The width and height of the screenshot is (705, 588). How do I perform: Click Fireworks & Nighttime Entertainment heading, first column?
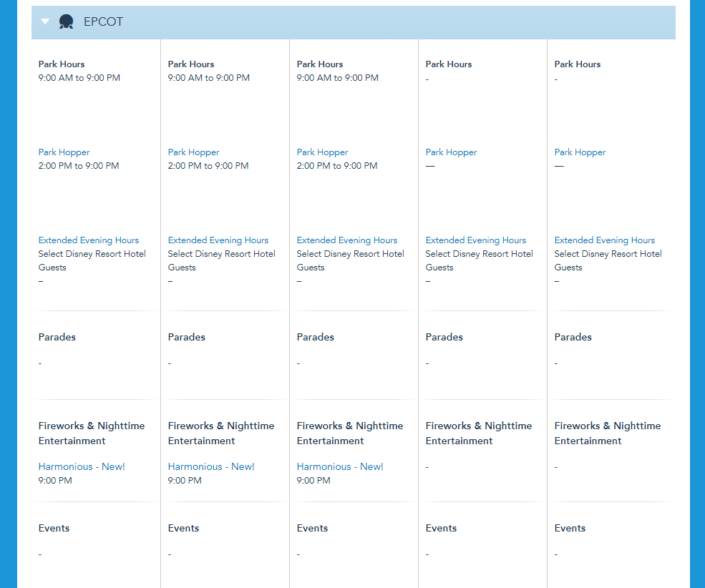point(92,433)
